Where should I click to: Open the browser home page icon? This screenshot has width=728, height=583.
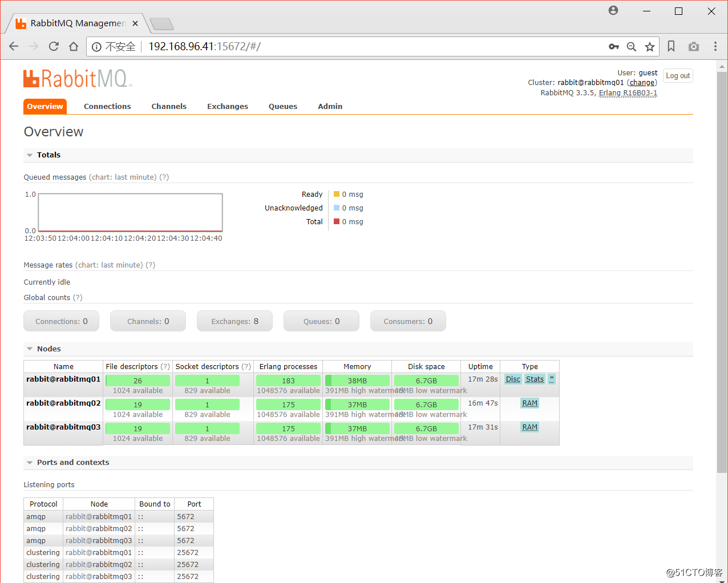click(x=74, y=46)
